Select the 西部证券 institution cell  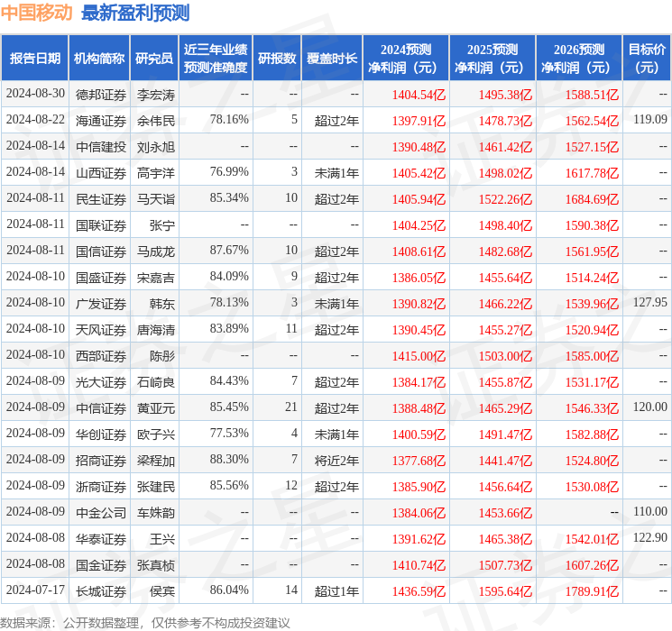point(101,356)
